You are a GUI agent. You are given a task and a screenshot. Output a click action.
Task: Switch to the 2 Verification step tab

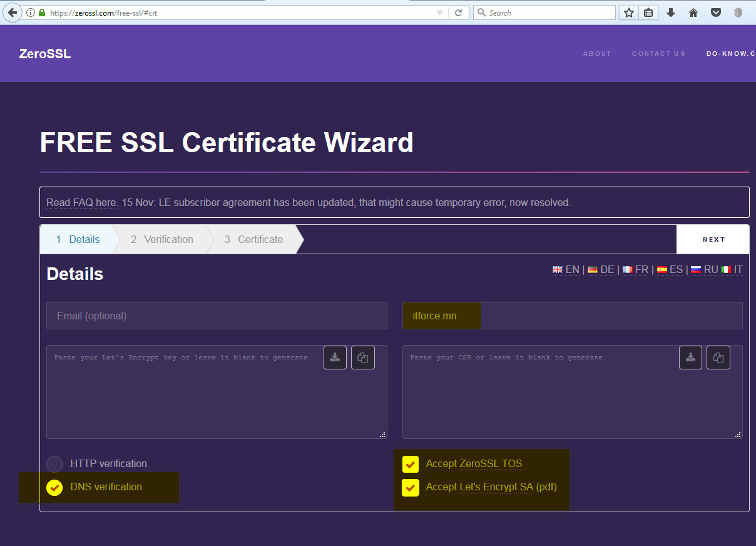tap(162, 239)
